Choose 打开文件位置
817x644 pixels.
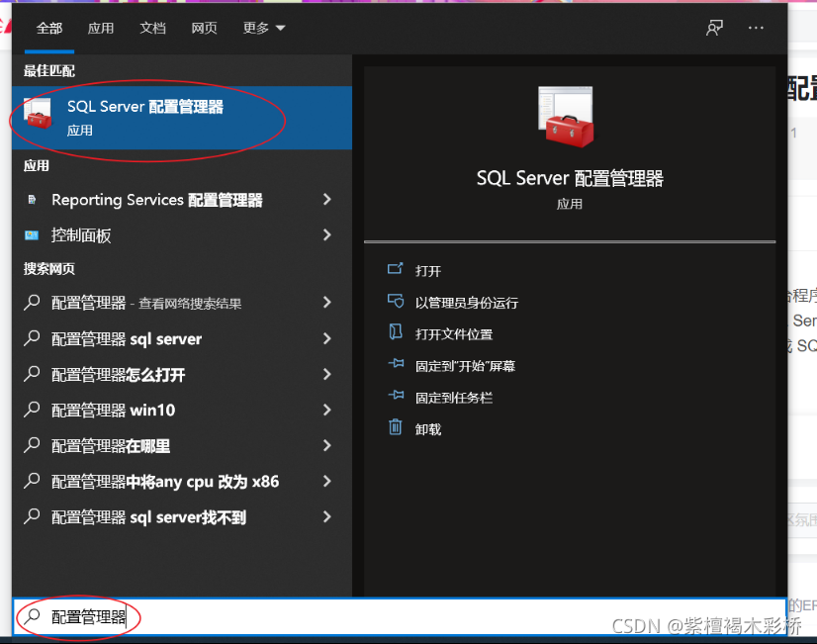point(454,334)
